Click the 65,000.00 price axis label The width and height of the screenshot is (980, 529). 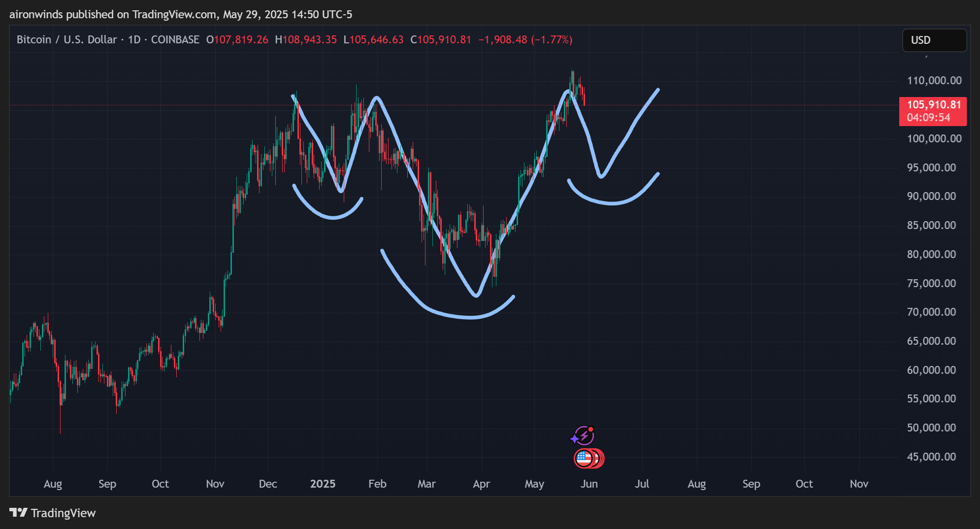click(x=931, y=341)
